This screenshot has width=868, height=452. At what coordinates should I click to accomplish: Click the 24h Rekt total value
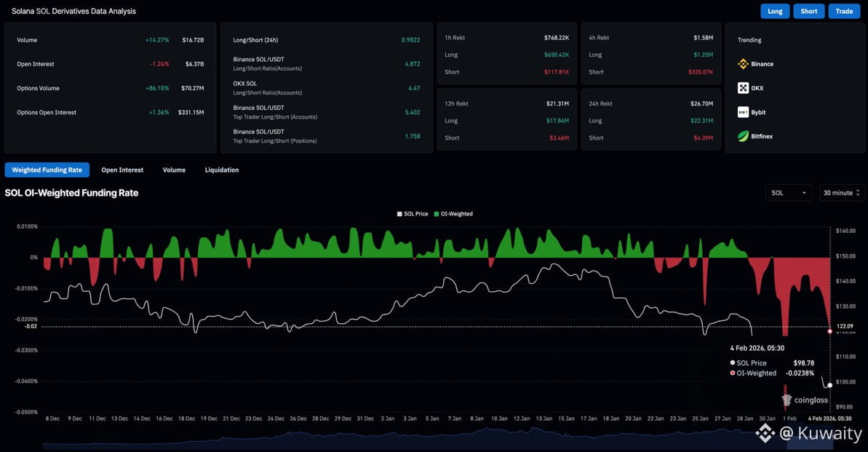(702, 103)
